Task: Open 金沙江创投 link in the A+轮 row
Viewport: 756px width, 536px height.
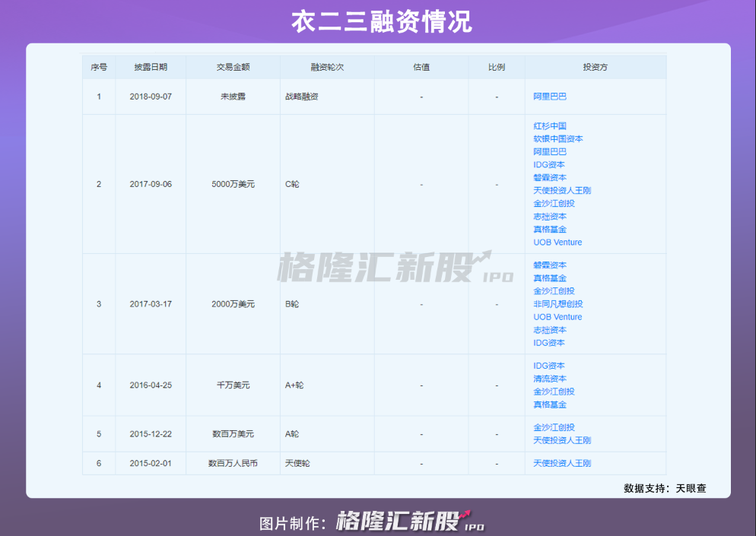Action: coord(554,392)
